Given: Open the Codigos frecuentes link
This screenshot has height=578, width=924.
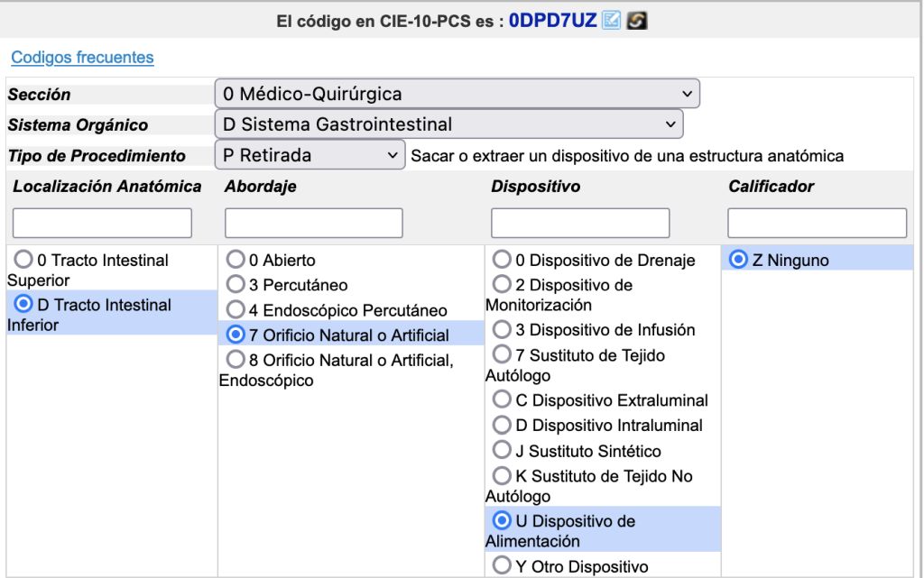Looking at the screenshot, I should 82,58.
